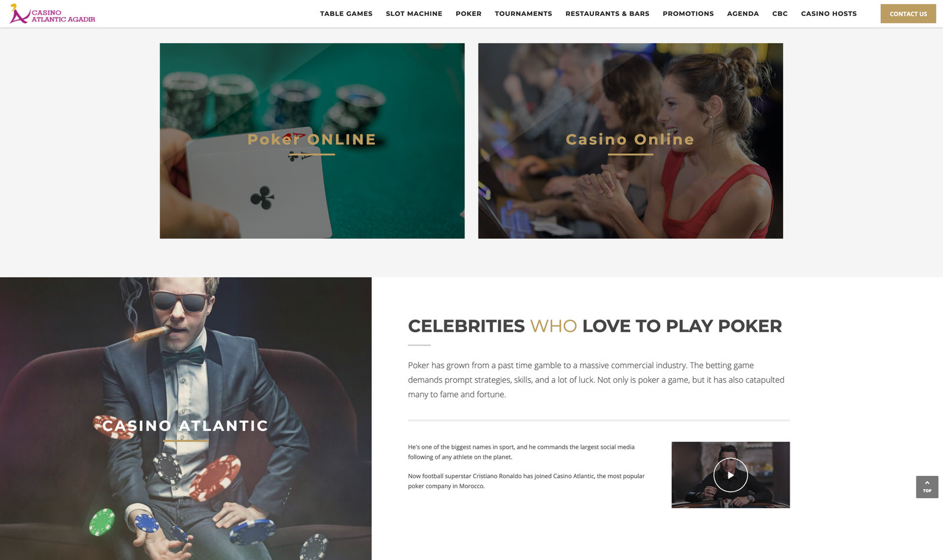Click the CBC navigation link
The height and width of the screenshot is (560, 943).
(780, 14)
